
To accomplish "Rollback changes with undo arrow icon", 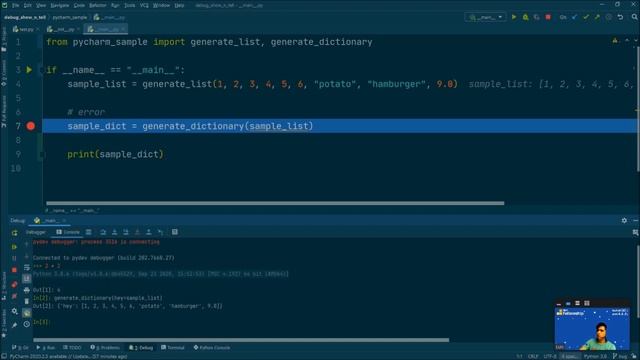I will pyautogui.click(x=620, y=17).
